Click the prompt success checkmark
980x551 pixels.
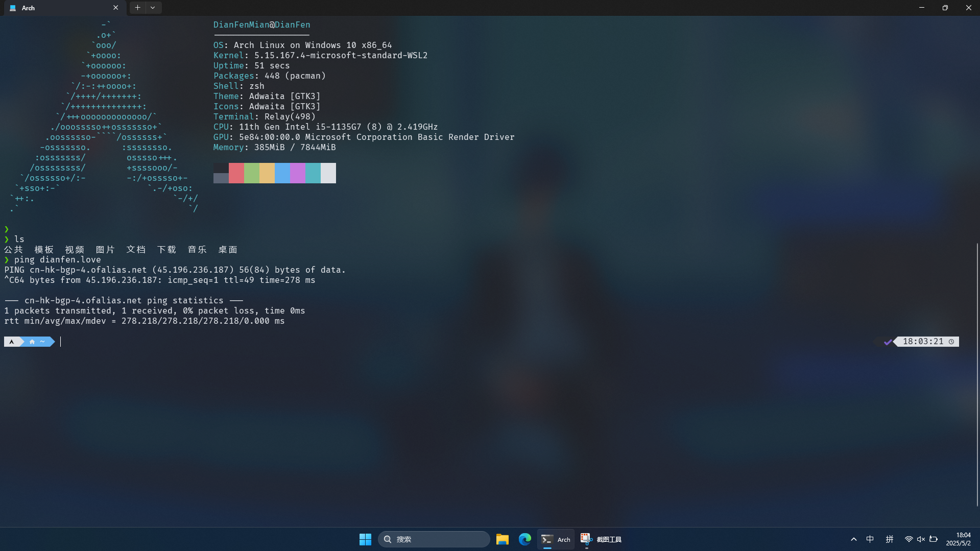(x=888, y=342)
